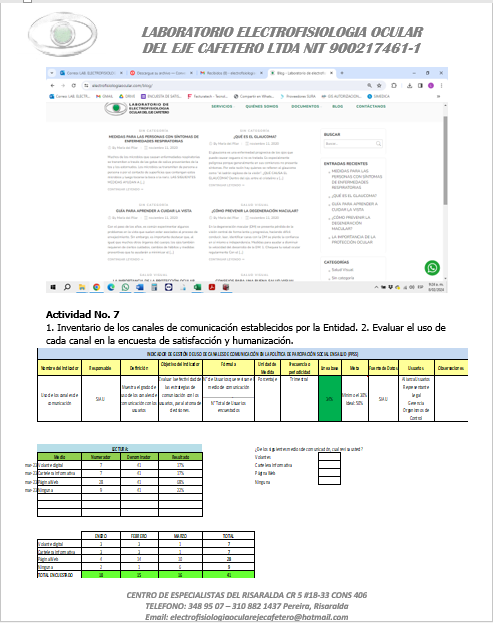Bookmark page with the star icon
This screenshot has width=493, height=623.
(379, 85)
